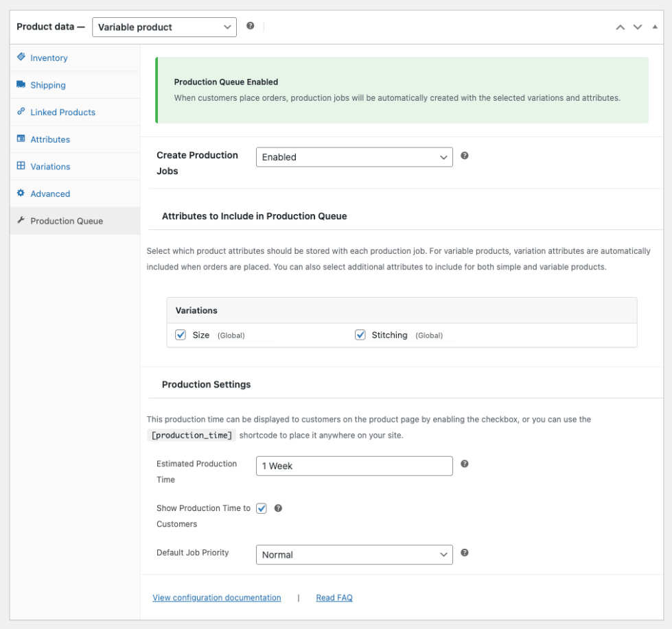This screenshot has height=629, width=672.
Task: Click the Variations grid icon
Action: point(21,166)
